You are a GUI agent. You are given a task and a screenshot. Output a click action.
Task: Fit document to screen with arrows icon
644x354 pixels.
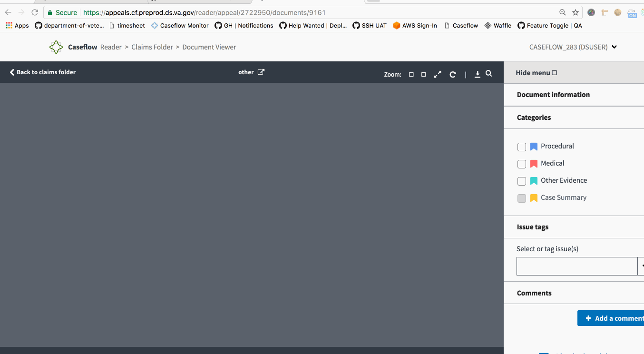coord(438,74)
